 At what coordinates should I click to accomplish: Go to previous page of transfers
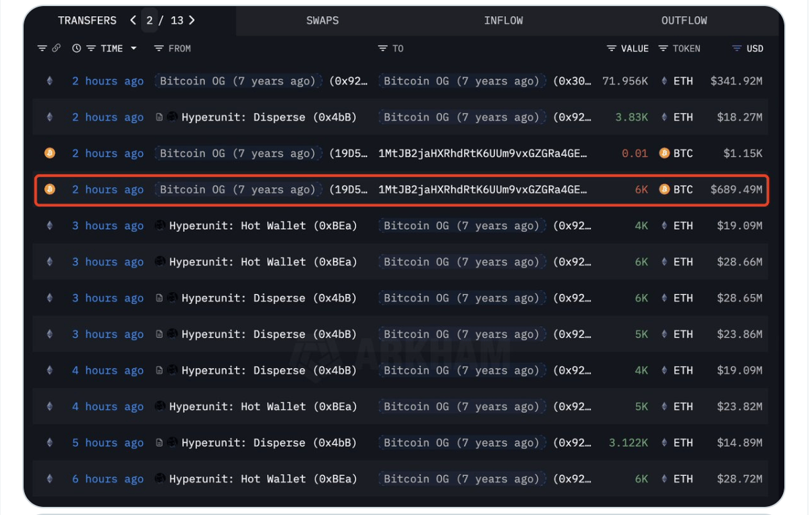pyautogui.click(x=133, y=20)
